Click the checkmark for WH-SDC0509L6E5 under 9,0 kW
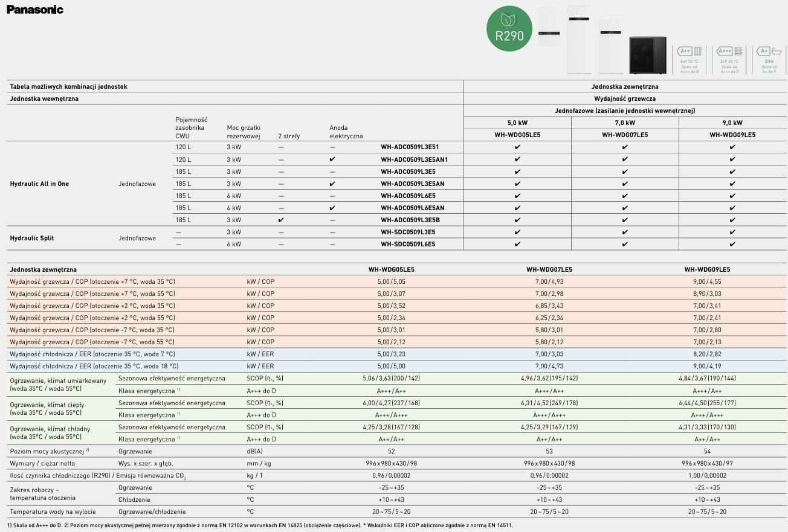Image resolution: width=788 pixels, height=532 pixels. pyautogui.click(x=732, y=245)
